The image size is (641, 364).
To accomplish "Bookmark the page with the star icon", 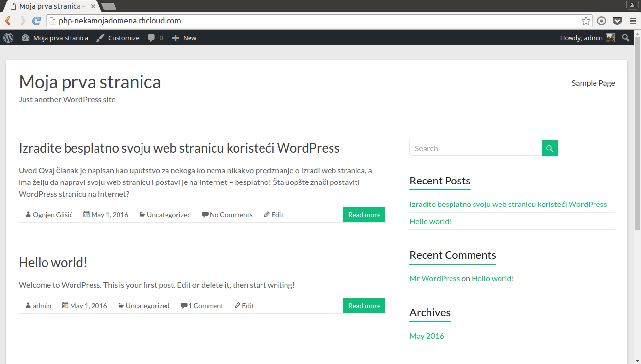I will click(x=586, y=21).
